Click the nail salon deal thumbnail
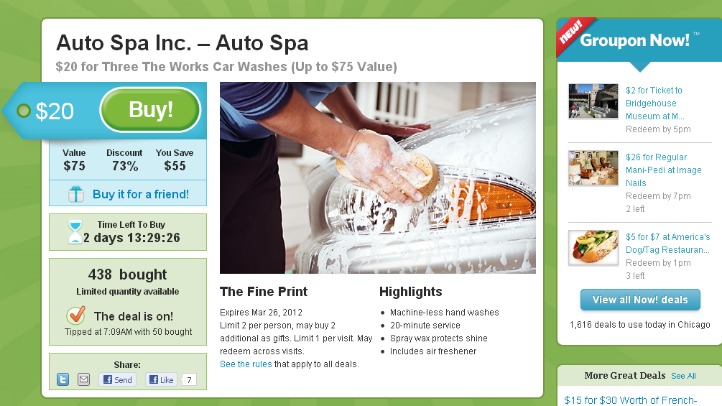 click(x=593, y=168)
